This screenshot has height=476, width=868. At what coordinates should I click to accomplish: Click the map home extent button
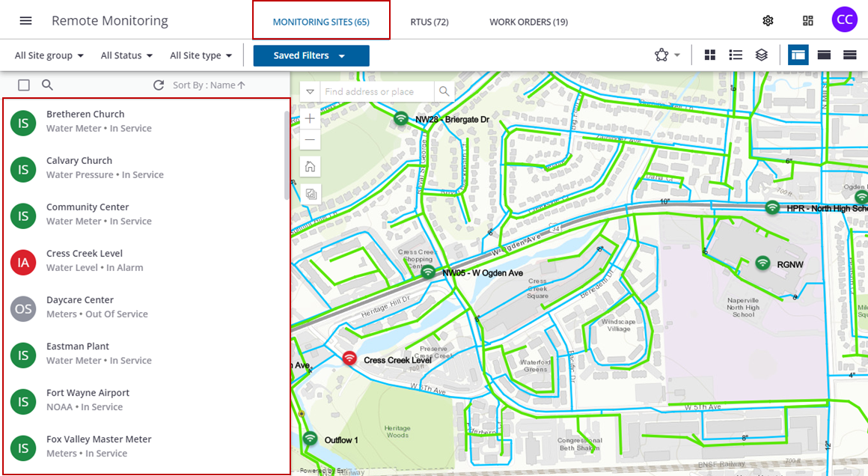click(x=310, y=166)
